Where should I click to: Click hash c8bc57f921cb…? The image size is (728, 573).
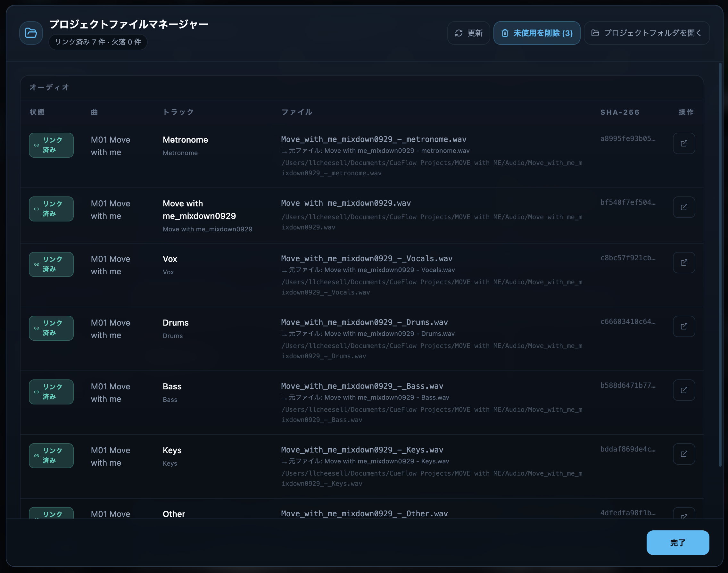point(628,258)
